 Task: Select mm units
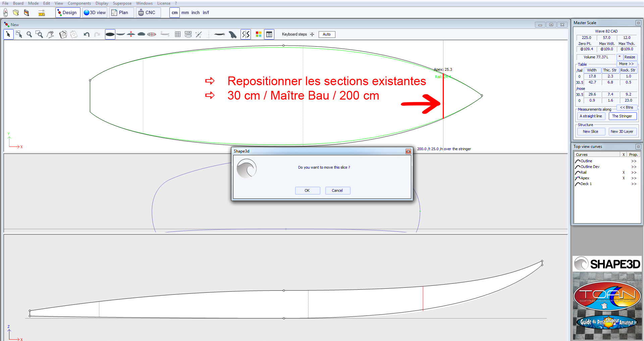tap(185, 13)
